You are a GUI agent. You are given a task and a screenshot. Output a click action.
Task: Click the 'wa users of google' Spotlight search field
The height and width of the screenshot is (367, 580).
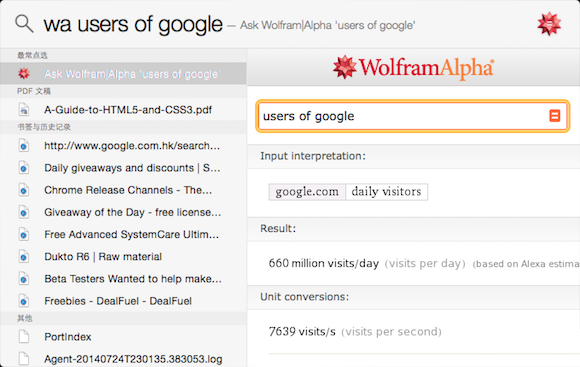pyautogui.click(x=133, y=24)
